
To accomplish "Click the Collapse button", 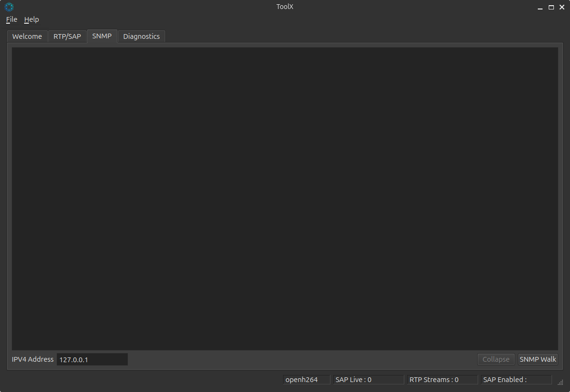I will [x=496, y=359].
